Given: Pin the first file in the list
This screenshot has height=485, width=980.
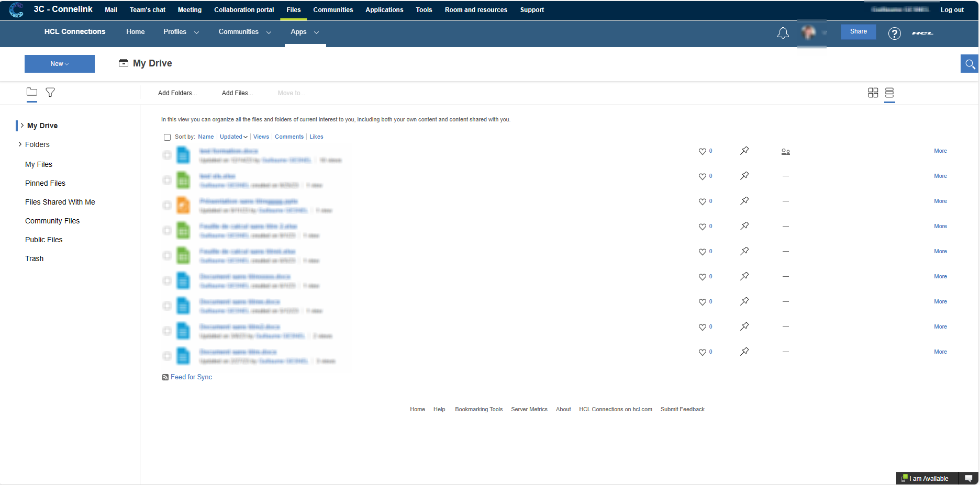Looking at the screenshot, I should coord(744,151).
